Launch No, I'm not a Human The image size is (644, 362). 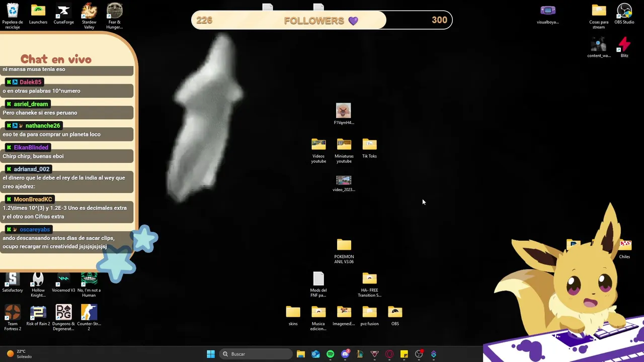[89, 285]
